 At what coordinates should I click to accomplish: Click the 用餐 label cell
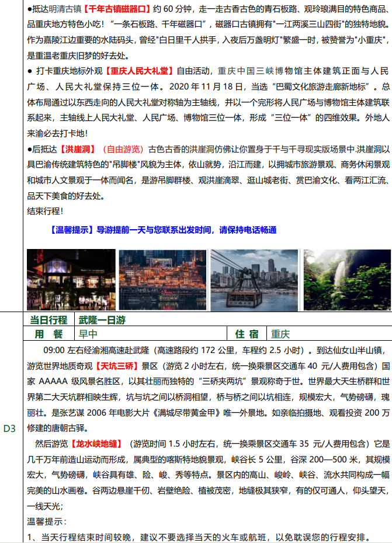[49, 334]
